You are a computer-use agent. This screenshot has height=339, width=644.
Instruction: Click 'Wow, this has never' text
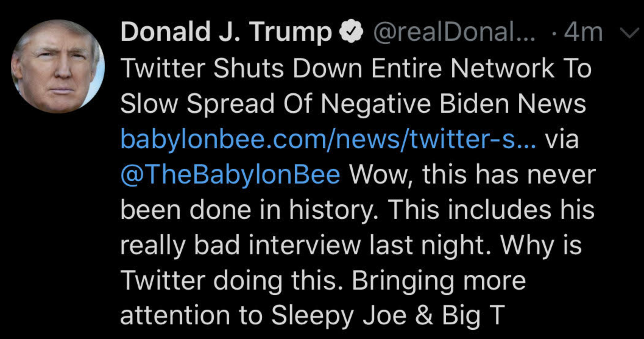[x=472, y=175]
